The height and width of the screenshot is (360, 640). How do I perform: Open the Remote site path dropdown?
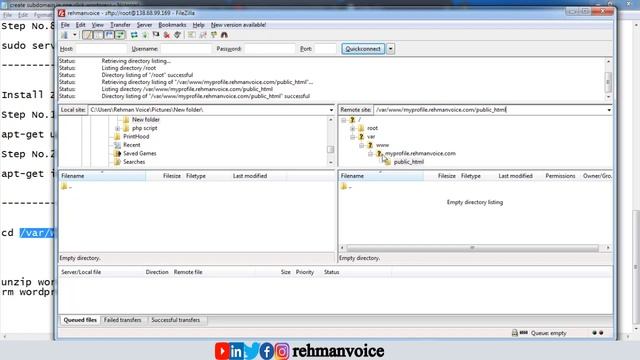[609, 110]
